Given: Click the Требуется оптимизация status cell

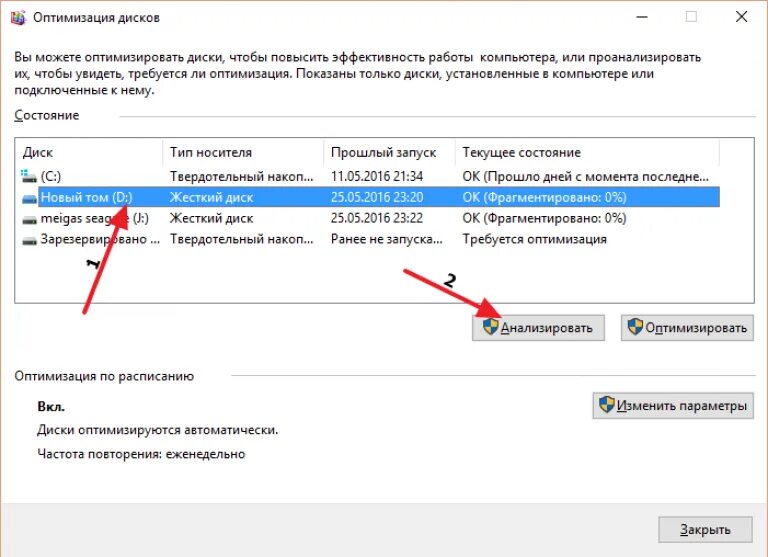Looking at the screenshot, I should pyautogui.click(x=534, y=240).
